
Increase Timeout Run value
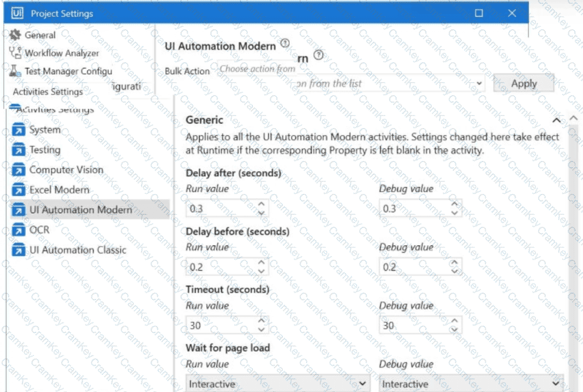pyautogui.click(x=261, y=320)
